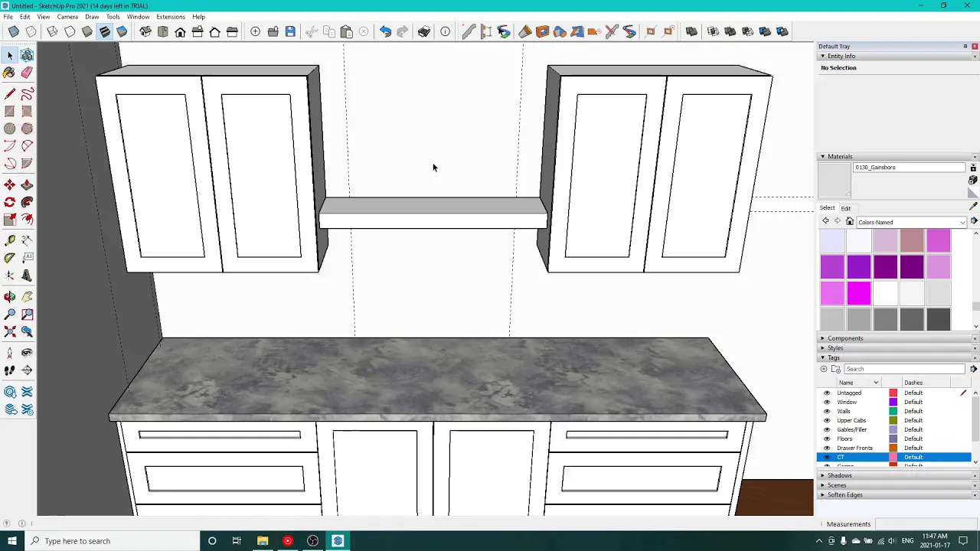Select the Select arrow tool
Viewport: 980px width, 551px height.
[x=10, y=55]
